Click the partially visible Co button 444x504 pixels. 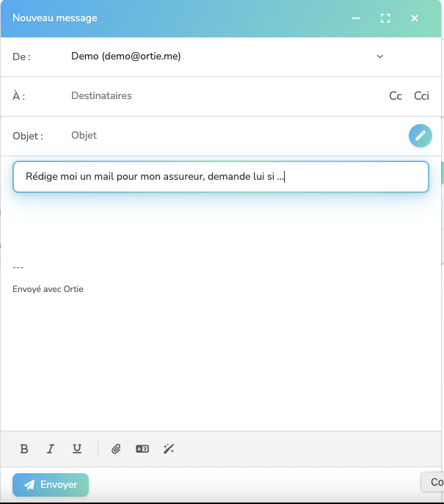coord(434,482)
